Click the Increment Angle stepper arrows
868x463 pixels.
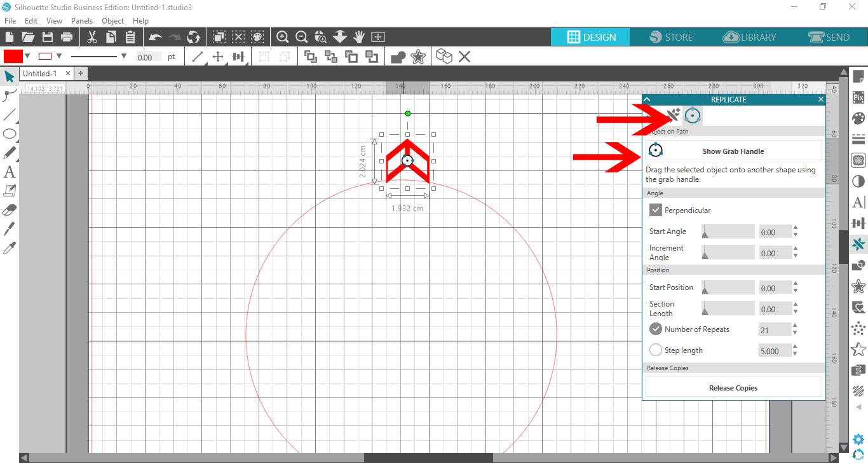point(796,252)
